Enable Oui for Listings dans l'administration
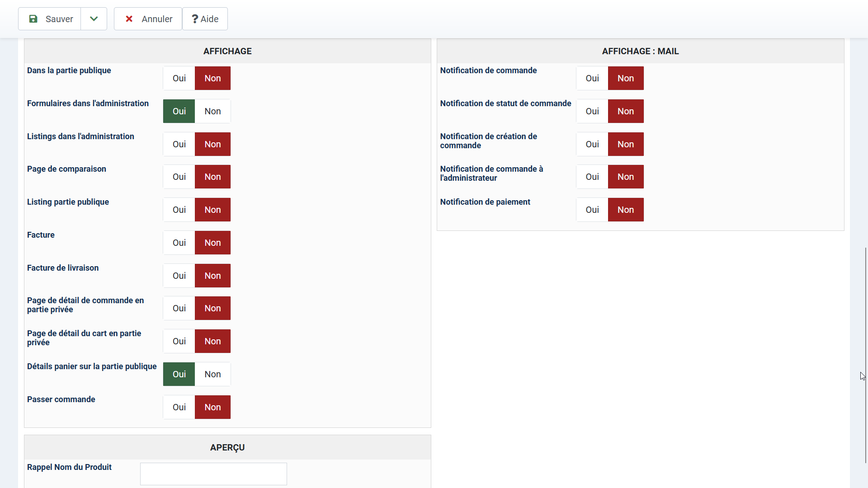Viewport: 868px width, 488px height. coord(179,144)
